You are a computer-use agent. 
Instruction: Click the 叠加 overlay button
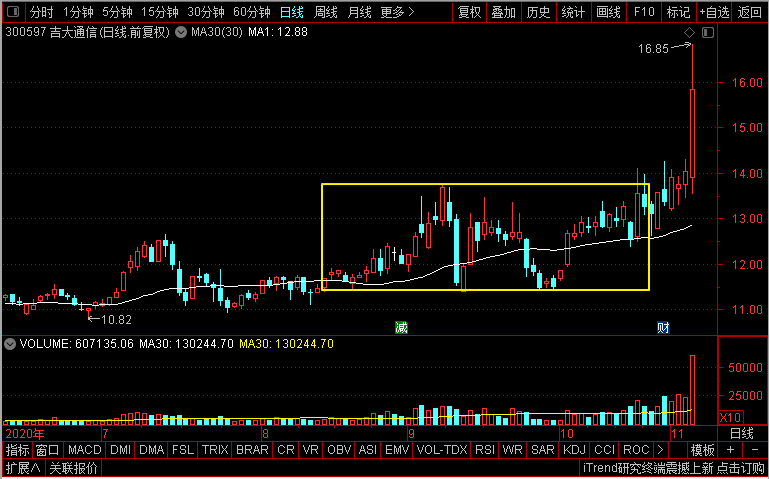[504, 12]
